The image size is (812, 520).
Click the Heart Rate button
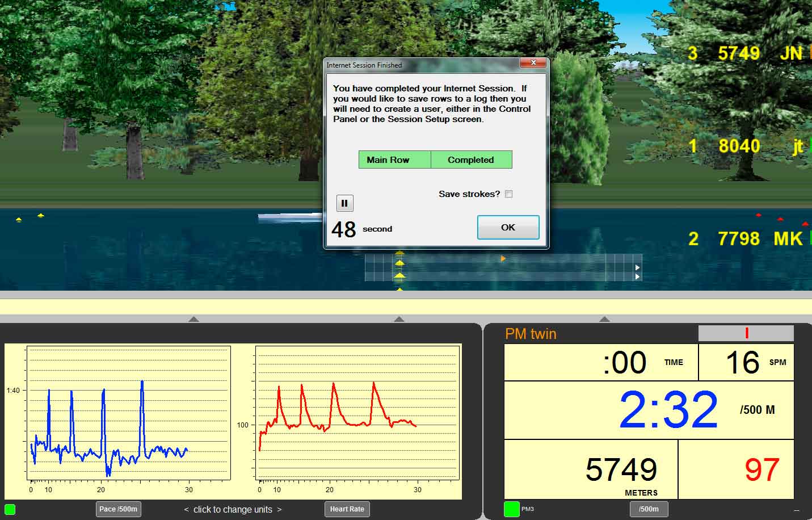tap(347, 509)
